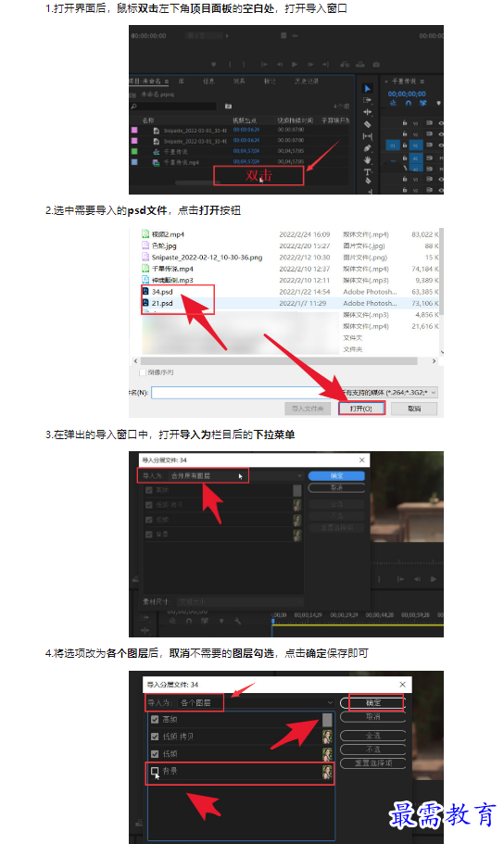Click the 全选 button in 各个图层 dialog

373,736
